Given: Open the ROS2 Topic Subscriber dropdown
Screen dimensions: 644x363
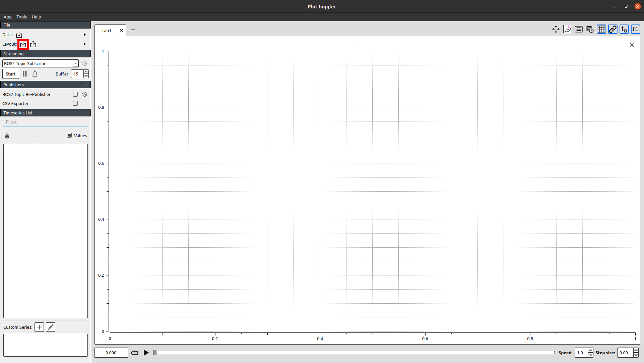Looking at the screenshot, I should pos(40,64).
